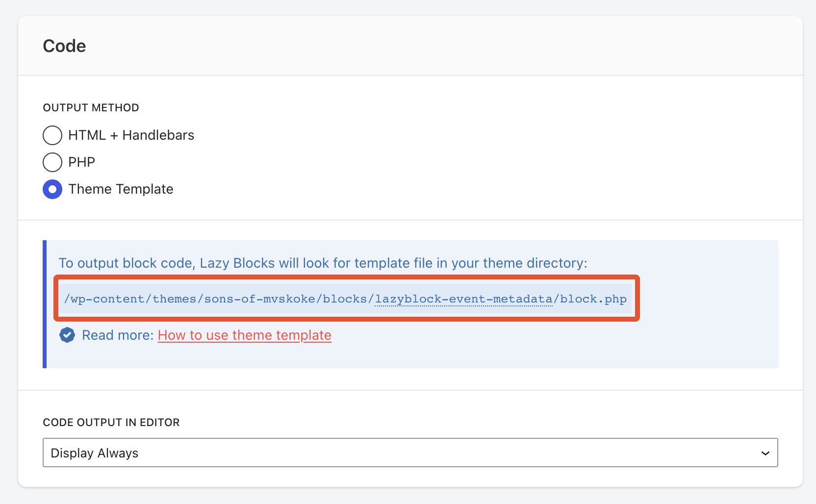
Task: Click the 'Theme Template' label text
Action: coord(121,189)
